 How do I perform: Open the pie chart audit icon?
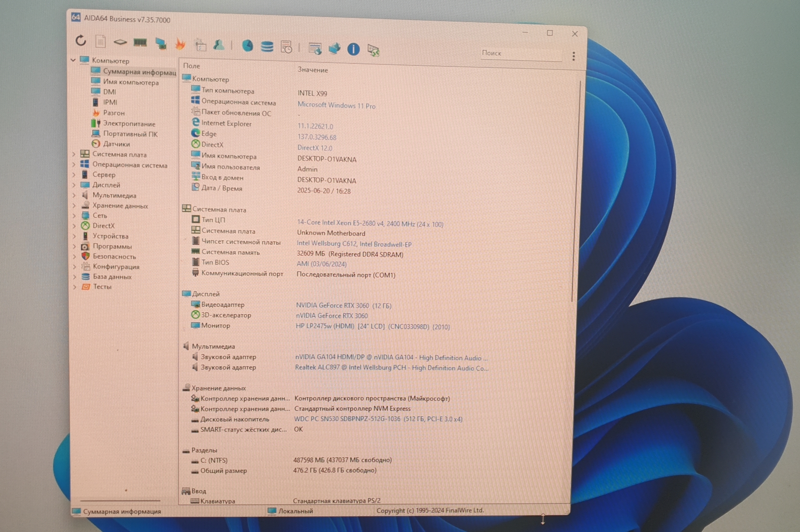[x=247, y=46]
